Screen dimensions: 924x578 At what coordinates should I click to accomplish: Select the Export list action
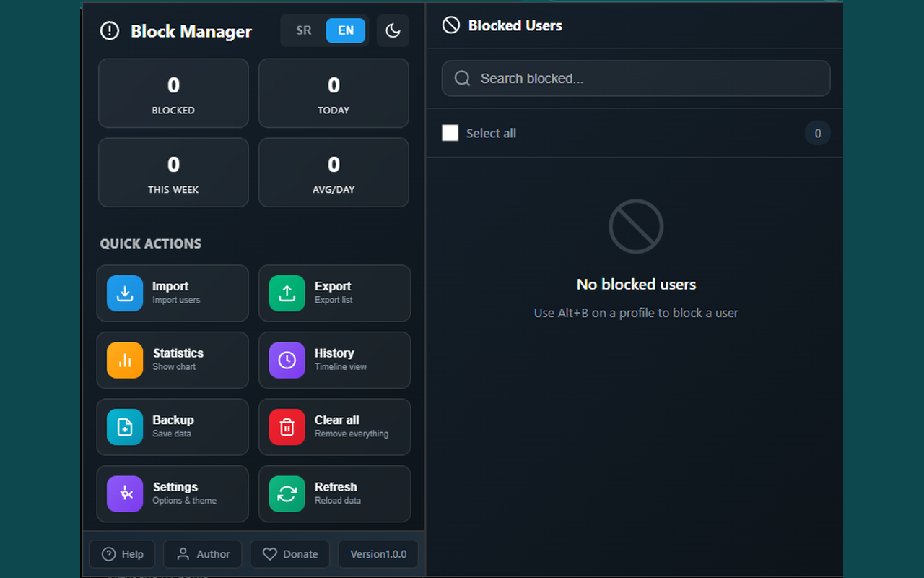(334, 293)
